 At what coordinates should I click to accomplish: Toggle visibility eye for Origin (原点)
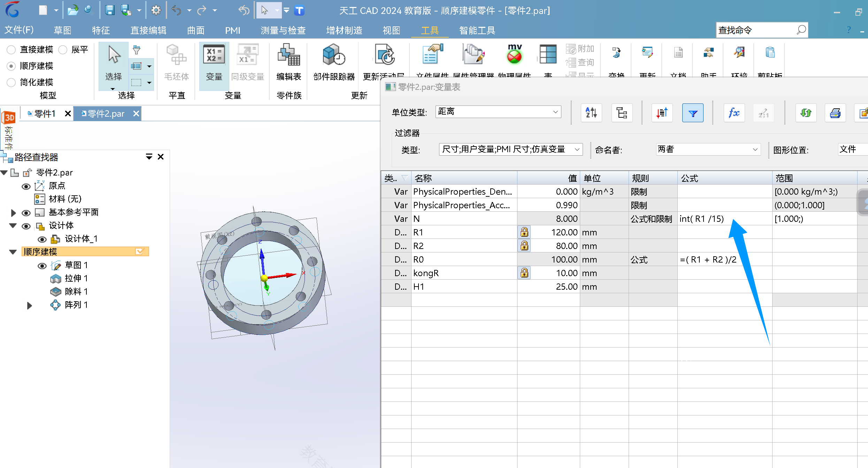(26, 186)
